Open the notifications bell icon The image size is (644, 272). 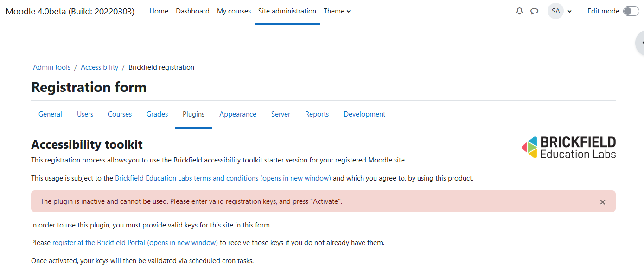point(519,11)
